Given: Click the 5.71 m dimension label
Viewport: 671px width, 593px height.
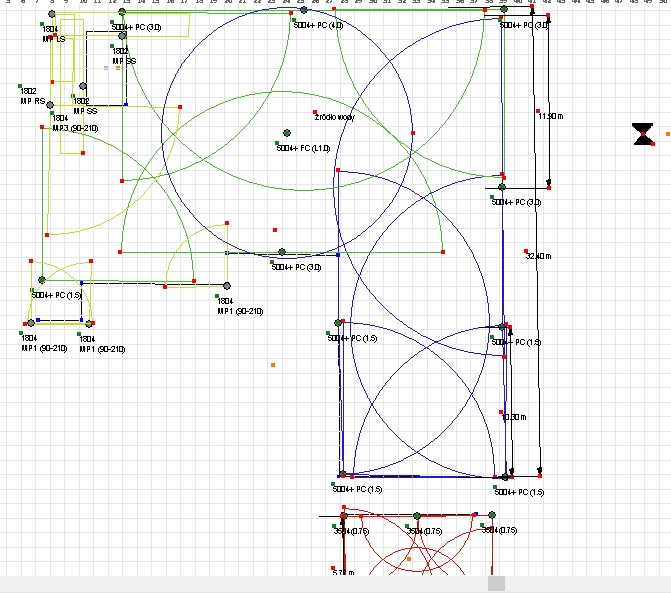Looking at the screenshot, I should click(x=342, y=573).
